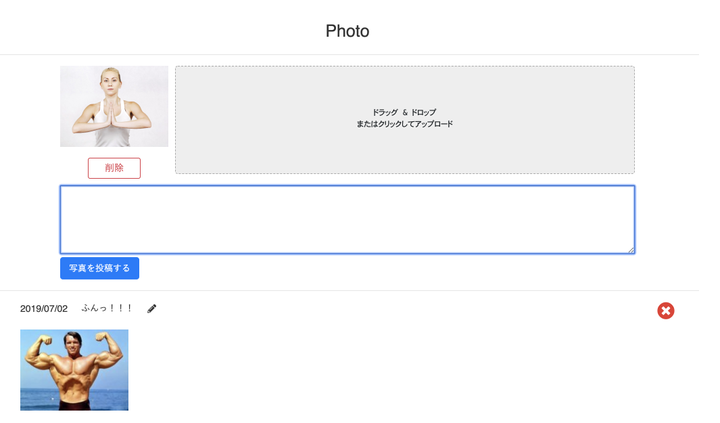Delete the 2019/07/02 post with the red cross
This screenshot has width=720, height=423.
click(x=665, y=311)
